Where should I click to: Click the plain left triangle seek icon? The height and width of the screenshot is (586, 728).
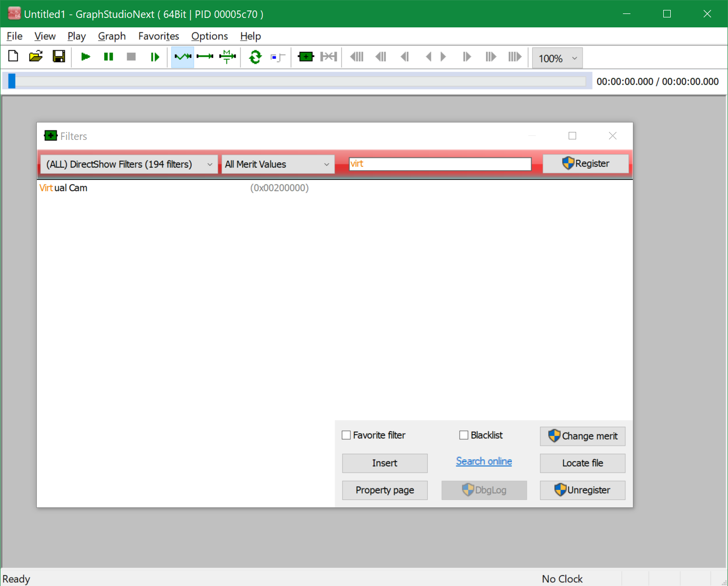pyautogui.click(x=428, y=57)
